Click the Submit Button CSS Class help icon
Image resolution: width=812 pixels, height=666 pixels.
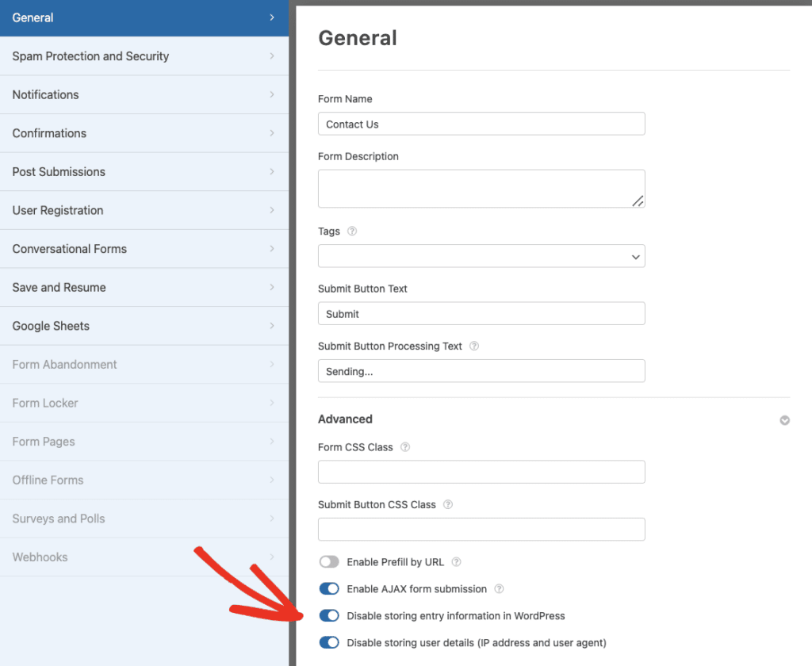[x=448, y=504]
